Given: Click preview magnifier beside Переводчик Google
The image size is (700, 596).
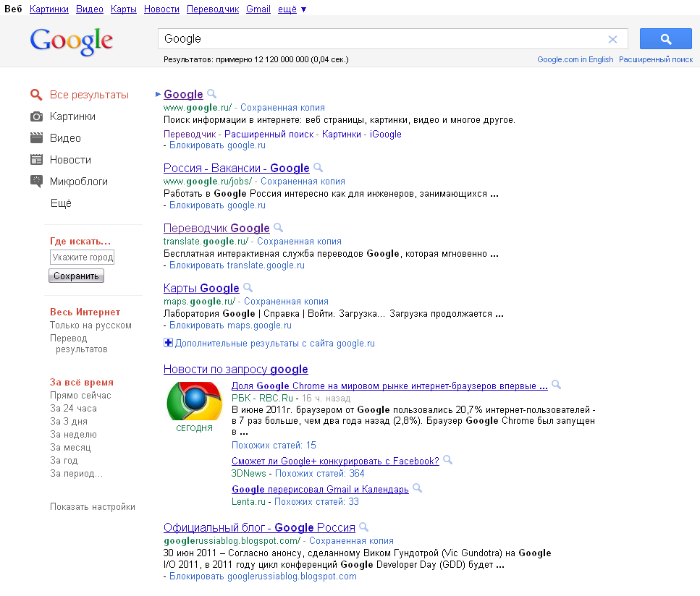Looking at the screenshot, I should (x=279, y=228).
